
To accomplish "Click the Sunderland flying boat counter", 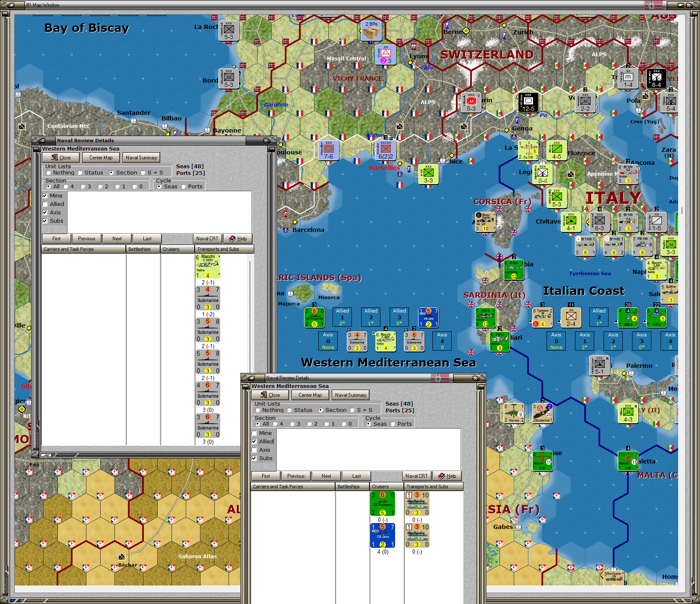I will pos(542,413).
